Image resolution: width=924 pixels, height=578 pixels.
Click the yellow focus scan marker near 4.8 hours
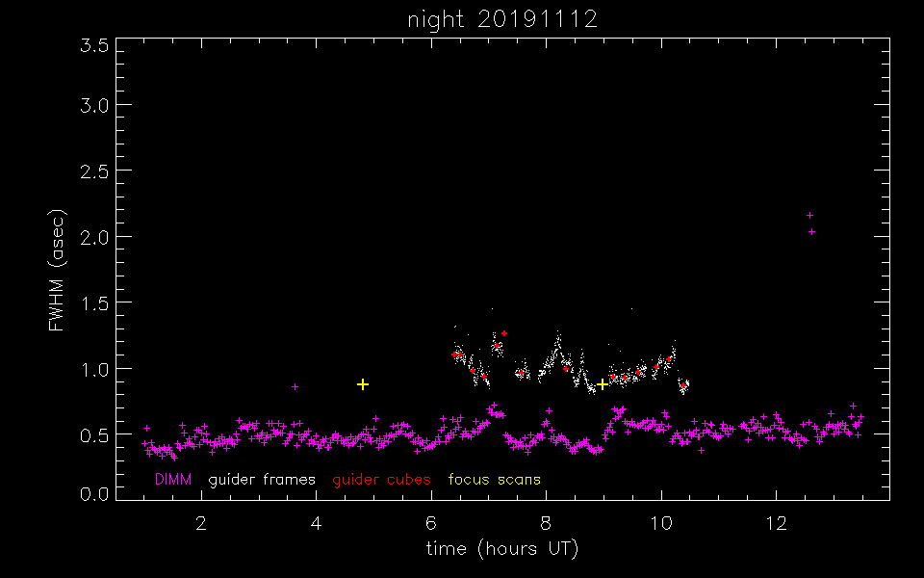tap(363, 384)
